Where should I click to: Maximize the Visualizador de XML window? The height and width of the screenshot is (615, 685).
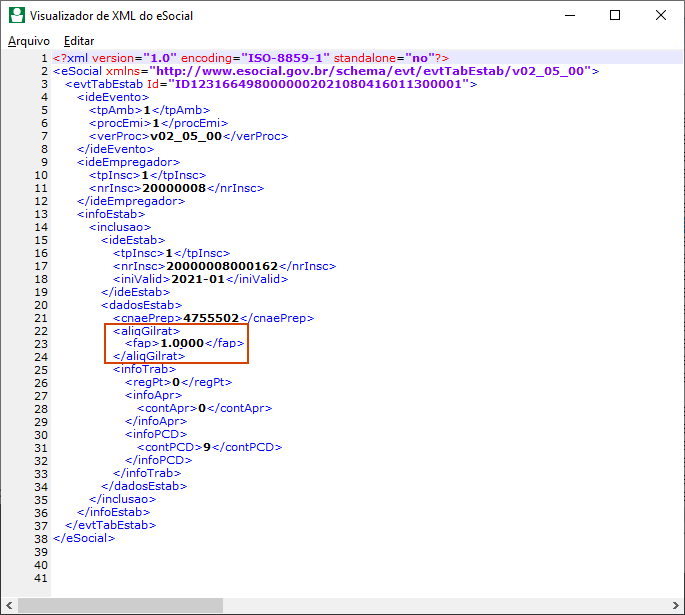615,16
